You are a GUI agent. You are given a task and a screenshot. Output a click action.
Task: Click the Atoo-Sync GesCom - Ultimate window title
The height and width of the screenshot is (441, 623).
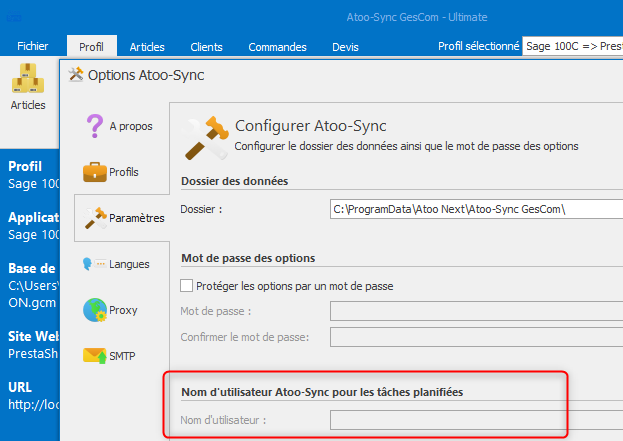(417, 17)
